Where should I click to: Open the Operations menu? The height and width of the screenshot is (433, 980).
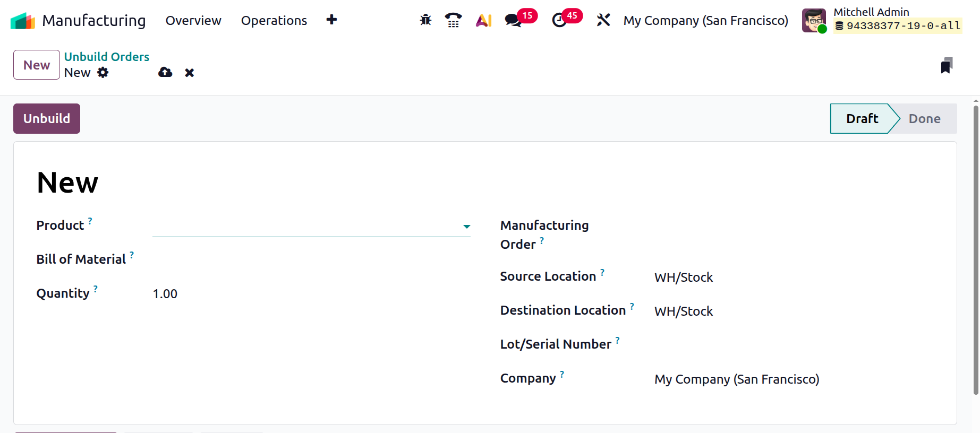click(274, 21)
